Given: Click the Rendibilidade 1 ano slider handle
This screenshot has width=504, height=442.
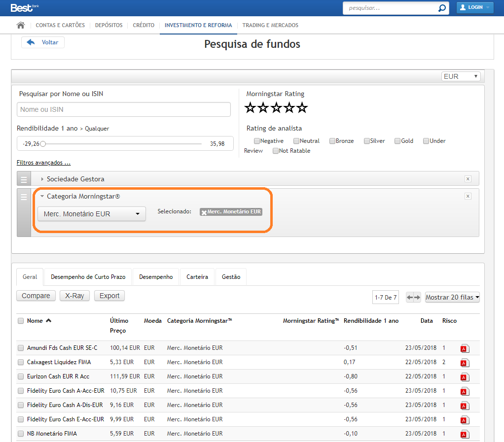Looking at the screenshot, I should (43, 144).
